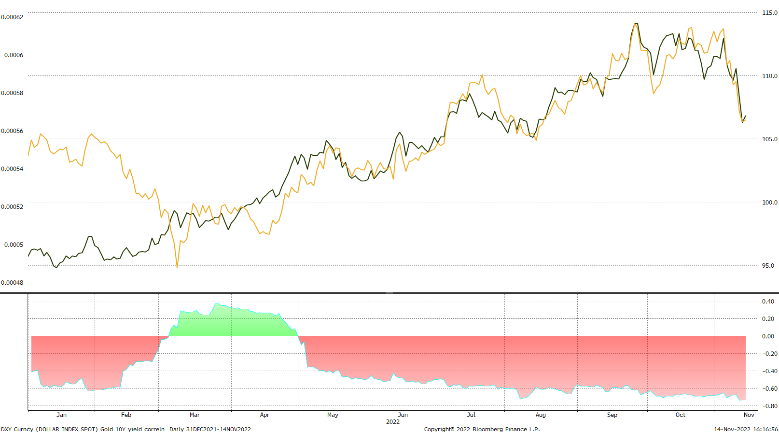Click the 0.40 correlation axis label
Screen dimensions: 779x433
coord(768,301)
